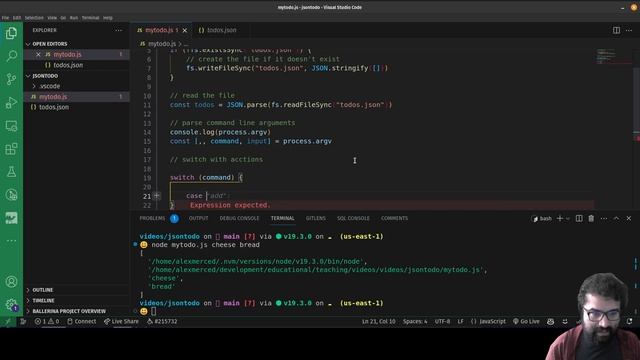
Task: Expand the Outline section
Action: coord(43,290)
